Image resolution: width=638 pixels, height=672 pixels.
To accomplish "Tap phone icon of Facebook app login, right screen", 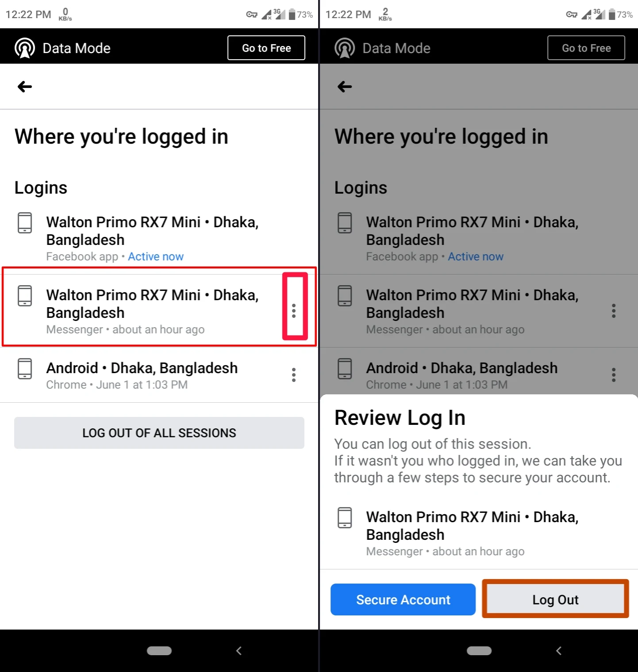I will [345, 223].
